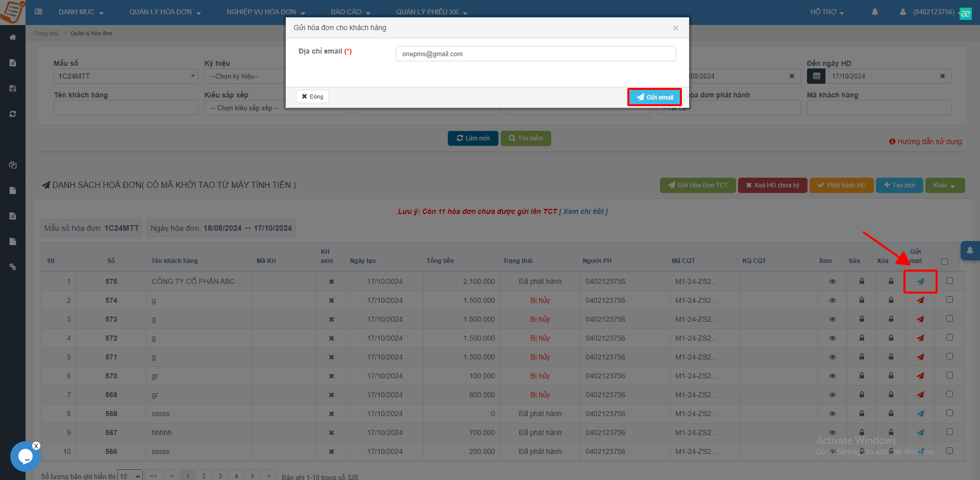Screen dimensions: 980x480
Task: Open QUẢN LÝ HÓA ĐƠN menu
Action: pyautogui.click(x=165, y=12)
